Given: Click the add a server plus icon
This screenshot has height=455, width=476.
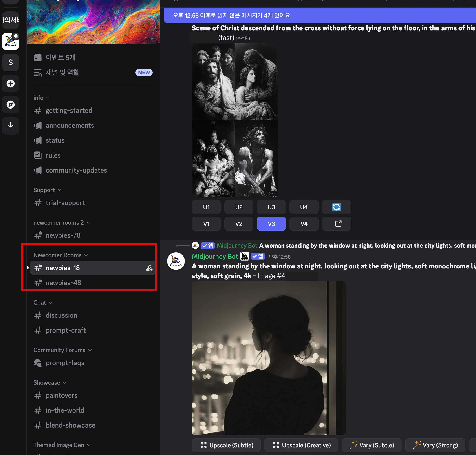Looking at the screenshot, I should [x=10, y=84].
